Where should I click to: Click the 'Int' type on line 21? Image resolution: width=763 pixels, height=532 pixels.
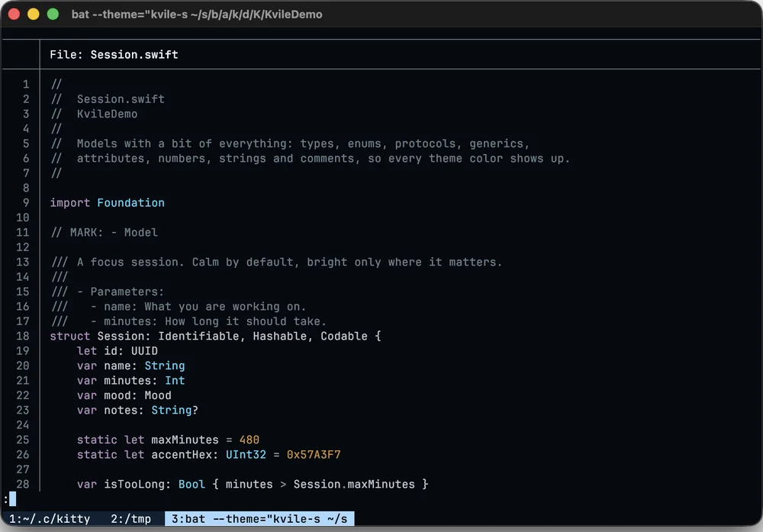pyautogui.click(x=175, y=381)
